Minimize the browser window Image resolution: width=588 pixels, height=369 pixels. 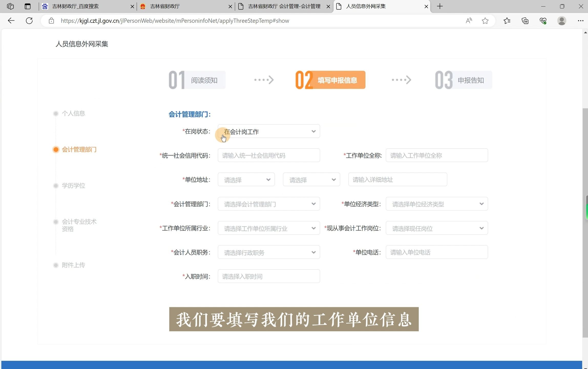(543, 6)
